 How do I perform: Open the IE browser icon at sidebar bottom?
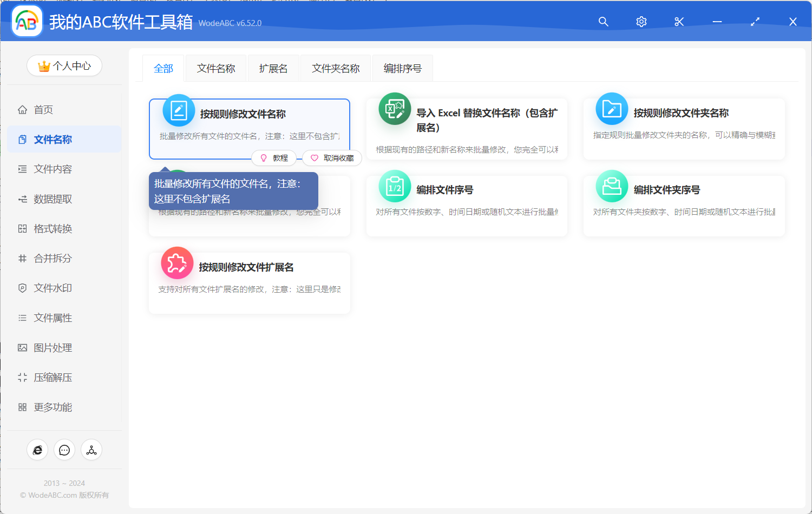(x=37, y=450)
